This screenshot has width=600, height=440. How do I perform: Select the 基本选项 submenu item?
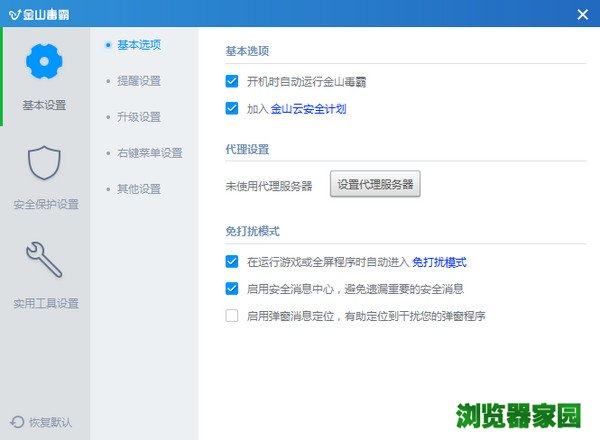(139, 45)
